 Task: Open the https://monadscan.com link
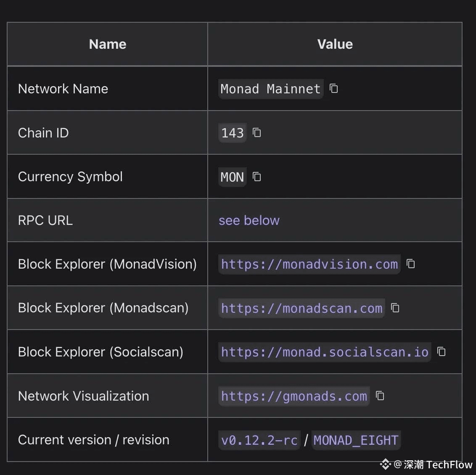click(301, 309)
